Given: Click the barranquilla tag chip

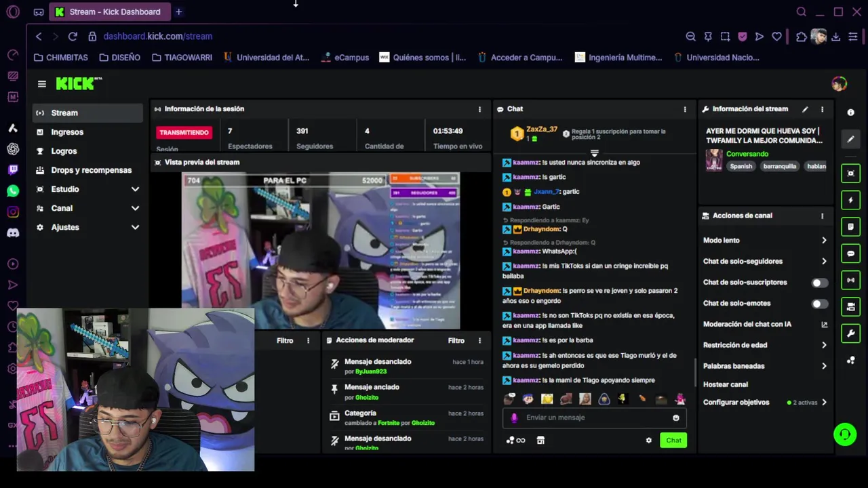Looking at the screenshot, I should [x=780, y=167].
